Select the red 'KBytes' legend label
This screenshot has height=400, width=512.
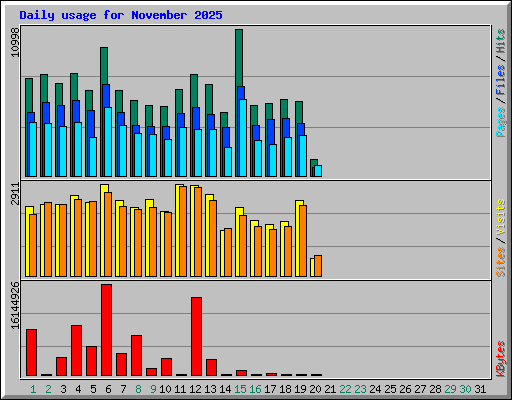[500, 359]
